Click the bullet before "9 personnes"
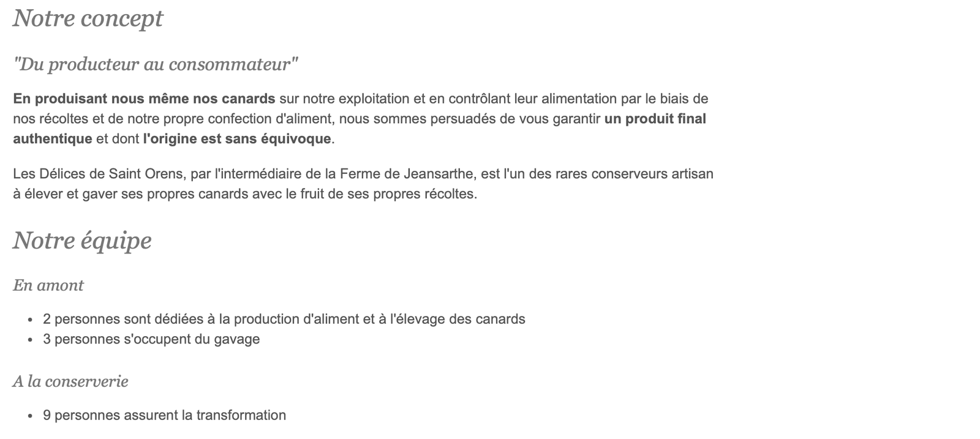 (x=30, y=416)
